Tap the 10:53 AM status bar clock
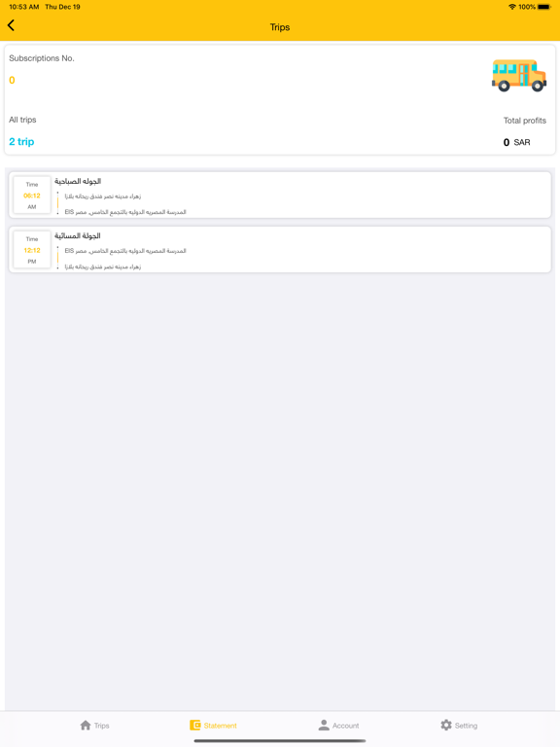This screenshot has height=747, width=560. click(x=23, y=7)
